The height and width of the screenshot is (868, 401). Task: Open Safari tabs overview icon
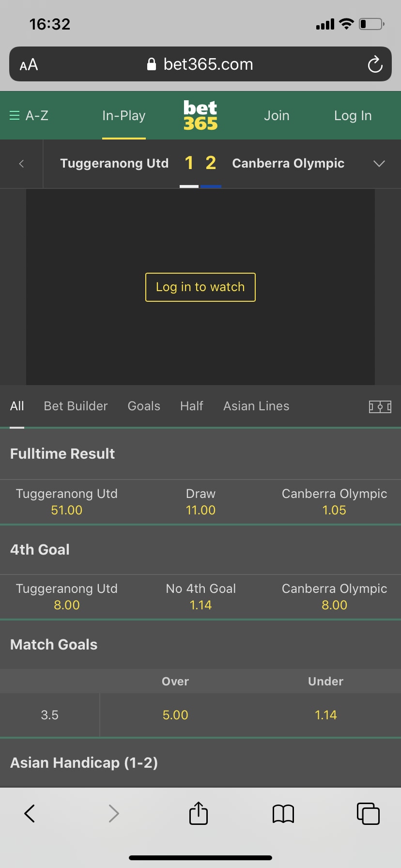tap(368, 813)
